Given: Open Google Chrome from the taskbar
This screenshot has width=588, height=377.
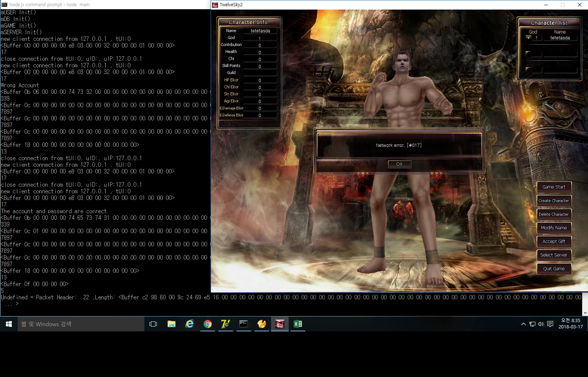Looking at the screenshot, I should click(x=207, y=324).
